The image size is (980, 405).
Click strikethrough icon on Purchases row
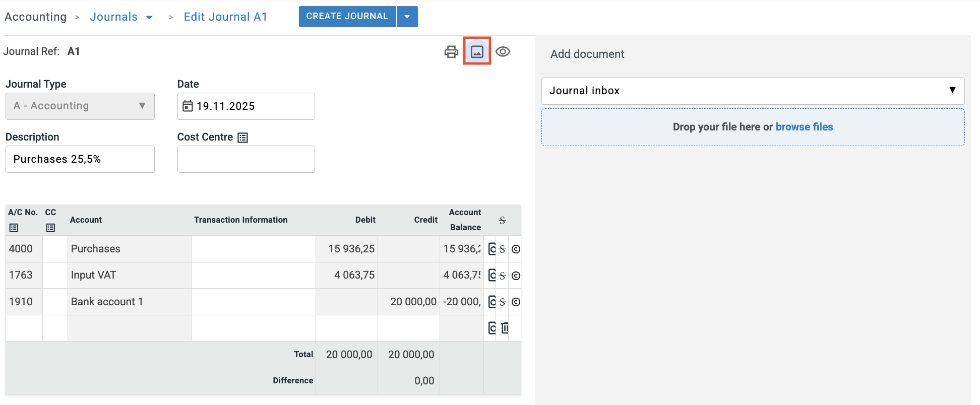[x=502, y=249]
